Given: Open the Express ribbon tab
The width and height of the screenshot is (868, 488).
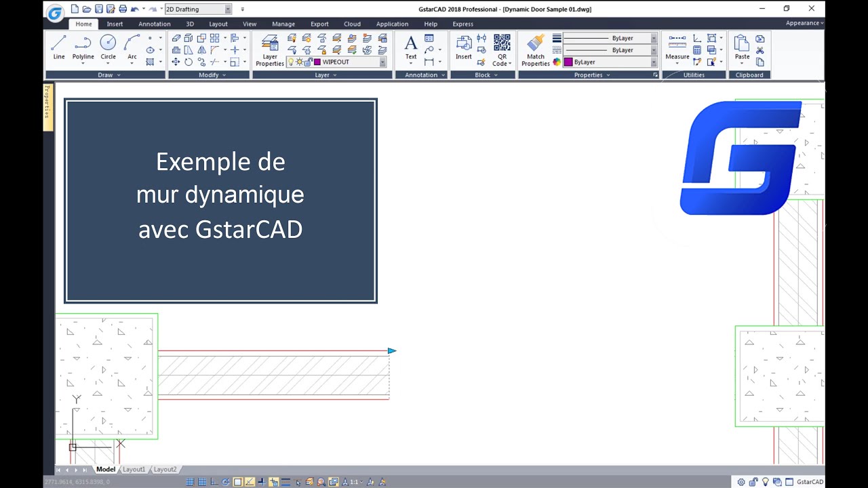Looking at the screenshot, I should pos(463,24).
